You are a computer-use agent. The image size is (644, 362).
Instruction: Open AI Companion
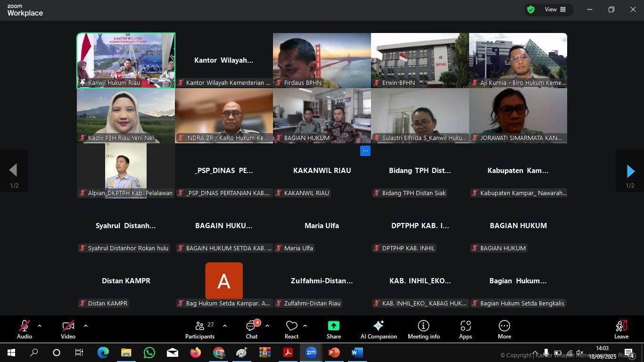coord(378,329)
